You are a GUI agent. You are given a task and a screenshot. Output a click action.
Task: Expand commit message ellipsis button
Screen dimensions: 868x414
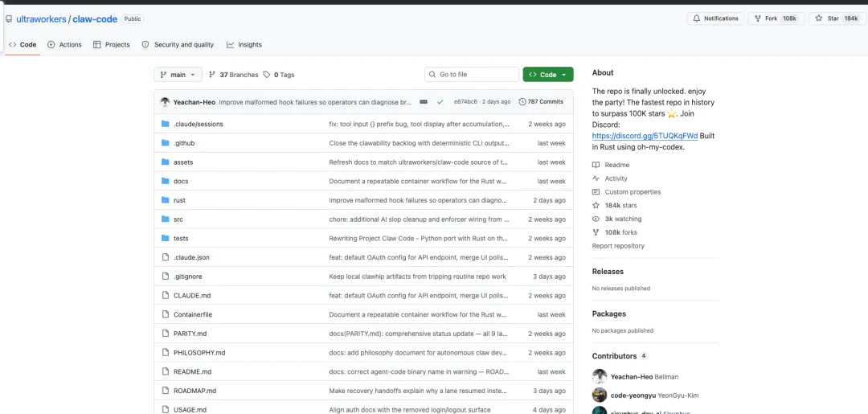click(x=424, y=102)
